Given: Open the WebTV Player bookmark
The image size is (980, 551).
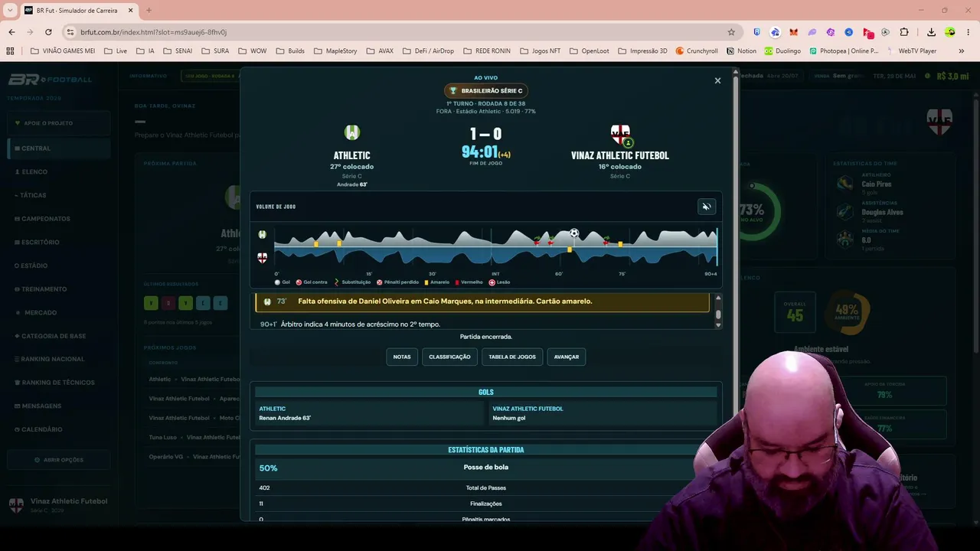Looking at the screenshot, I should click(912, 51).
